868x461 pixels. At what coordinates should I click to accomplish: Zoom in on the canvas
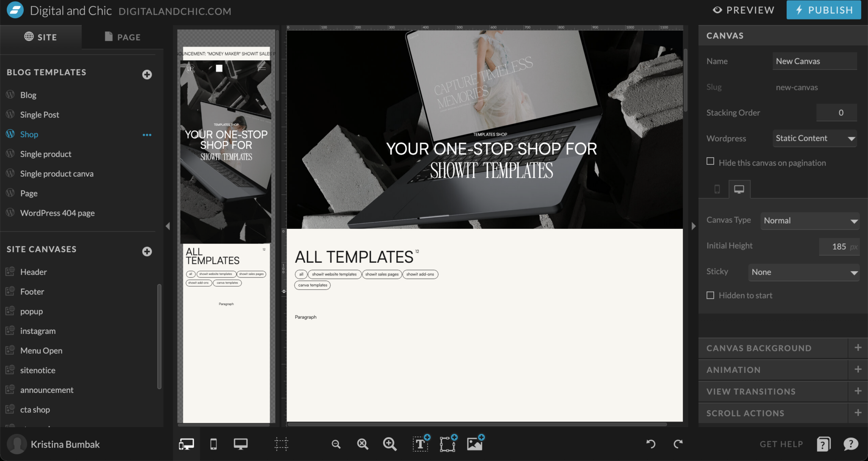pos(389,444)
